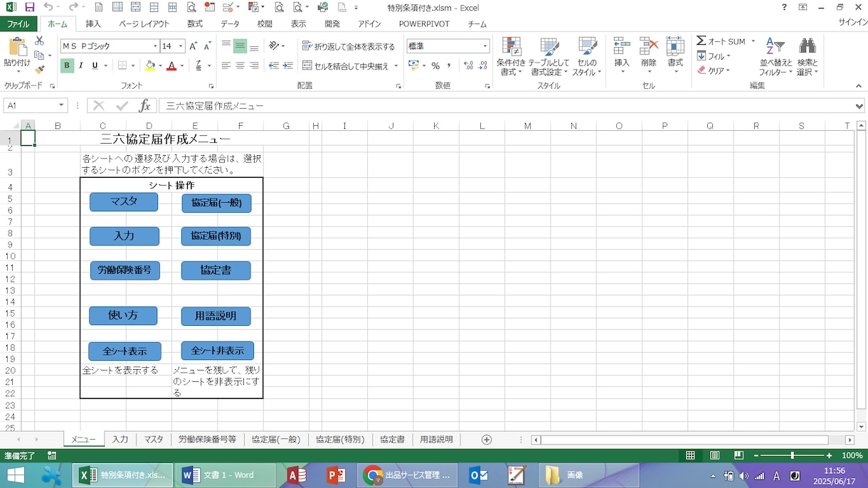Click the Format Painter brush icon
This screenshot has width=868, height=488.
39,69
